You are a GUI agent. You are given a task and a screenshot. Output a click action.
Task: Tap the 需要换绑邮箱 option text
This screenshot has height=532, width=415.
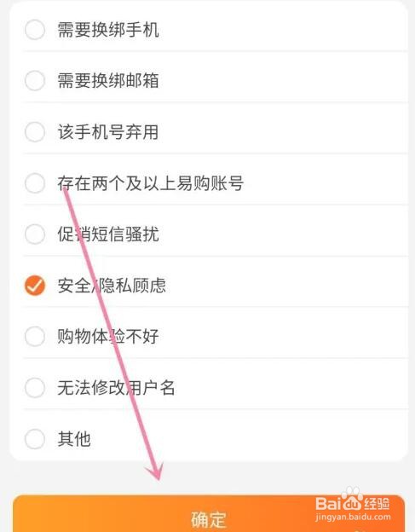pos(108,81)
